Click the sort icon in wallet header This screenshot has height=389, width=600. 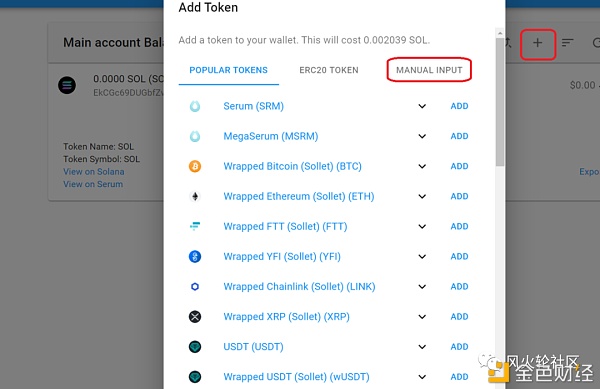click(x=567, y=43)
